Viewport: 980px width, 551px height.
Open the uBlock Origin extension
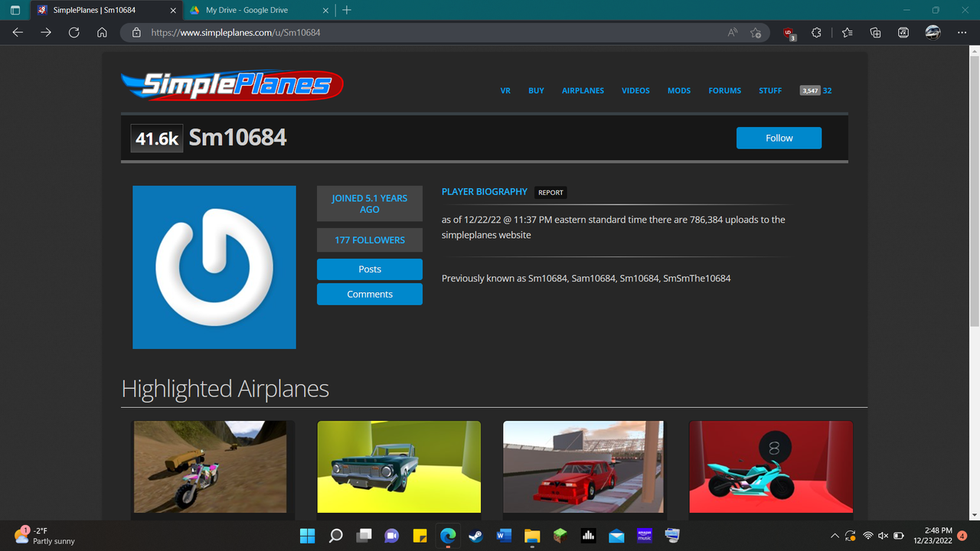click(789, 33)
